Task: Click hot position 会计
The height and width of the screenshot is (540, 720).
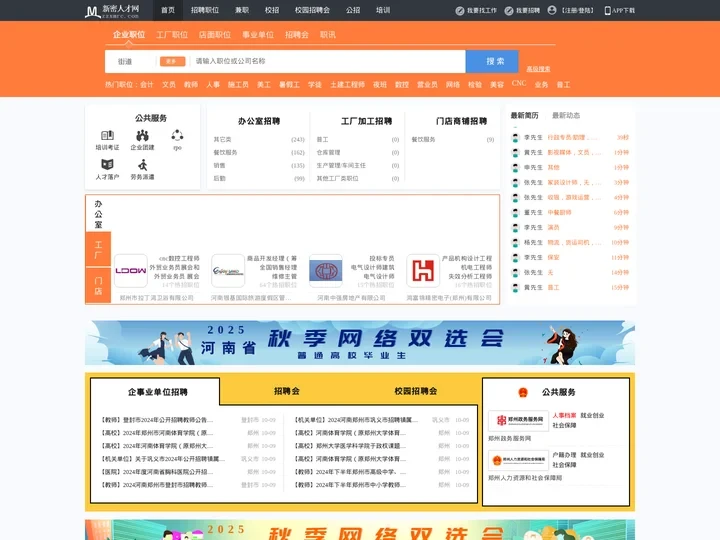Action: pos(147,85)
